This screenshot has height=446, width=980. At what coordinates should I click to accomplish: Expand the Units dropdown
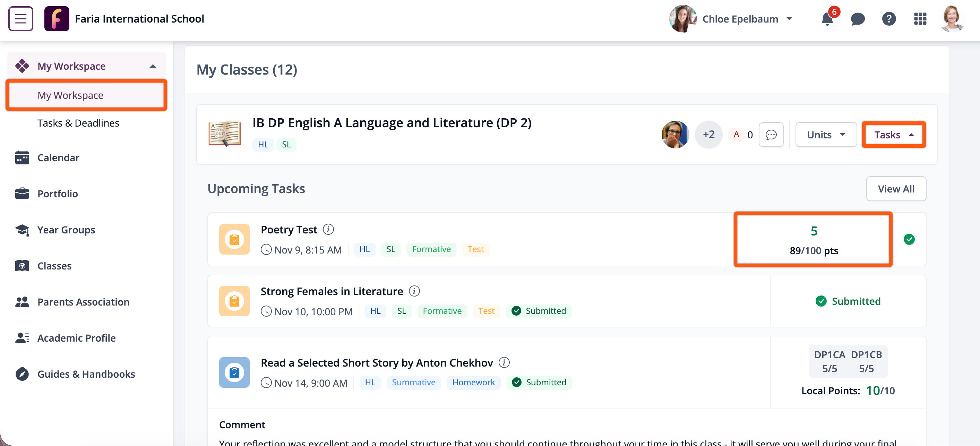826,135
